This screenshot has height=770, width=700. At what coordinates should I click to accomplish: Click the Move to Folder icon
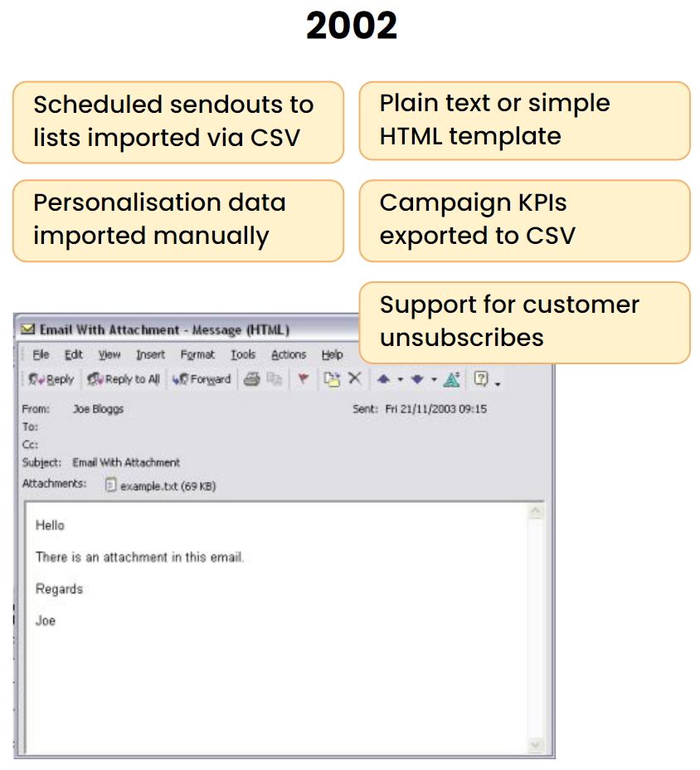(x=332, y=379)
